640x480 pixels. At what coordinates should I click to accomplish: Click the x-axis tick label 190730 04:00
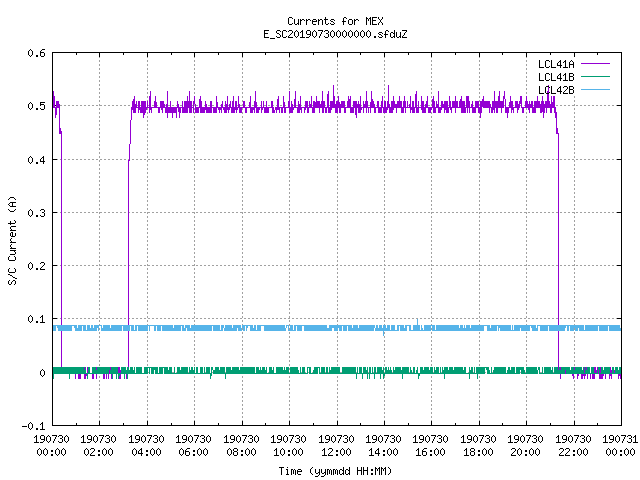(146, 445)
